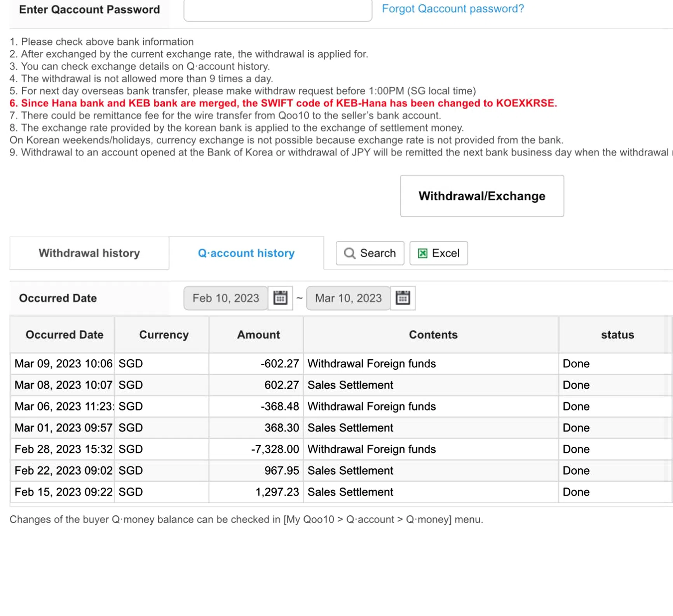673x616 pixels.
Task: Select the Q·account history tab
Action: (x=246, y=253)
